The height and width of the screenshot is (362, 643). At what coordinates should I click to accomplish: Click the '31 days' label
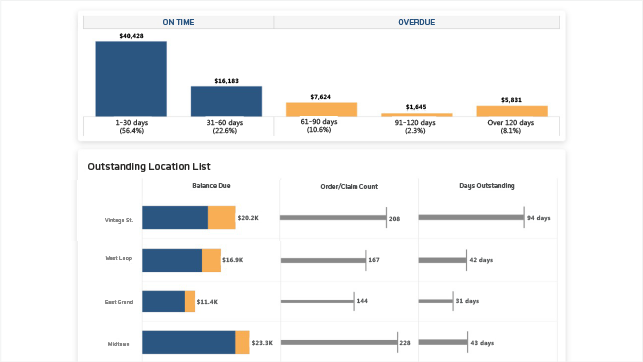pos(467,301)
